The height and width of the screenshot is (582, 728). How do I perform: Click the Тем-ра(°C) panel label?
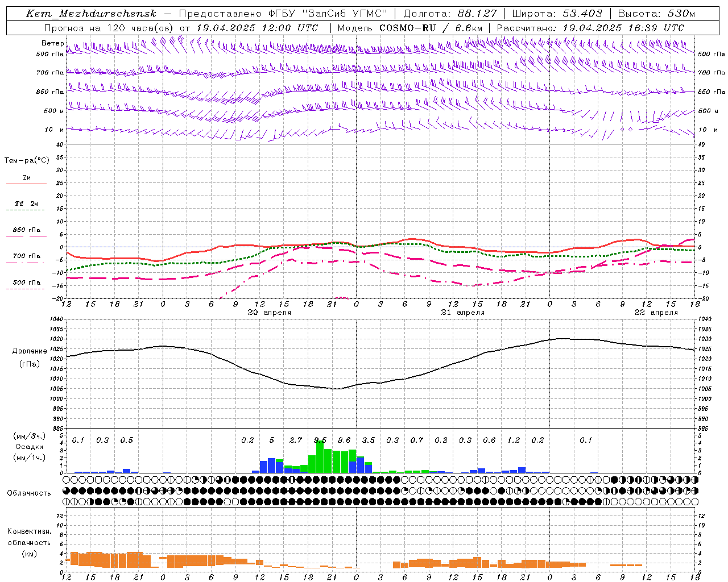pos(27,161)
